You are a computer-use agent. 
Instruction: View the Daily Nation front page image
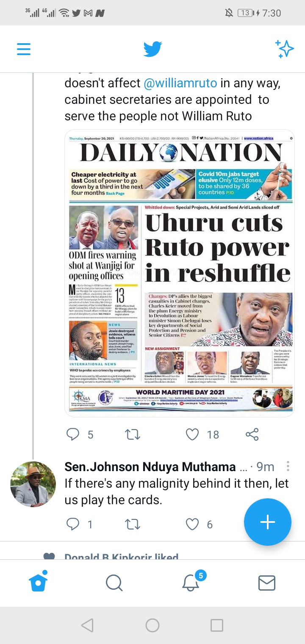pyautogui.click(x=180, y=273)
